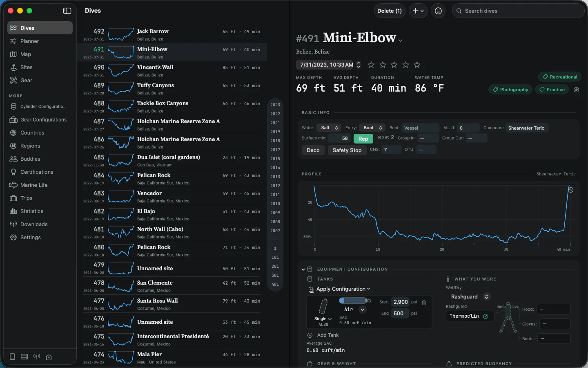The height and width of the screenshot is (368, 588).
Task: Click the Delete (1) button
Action: [390, 11]
